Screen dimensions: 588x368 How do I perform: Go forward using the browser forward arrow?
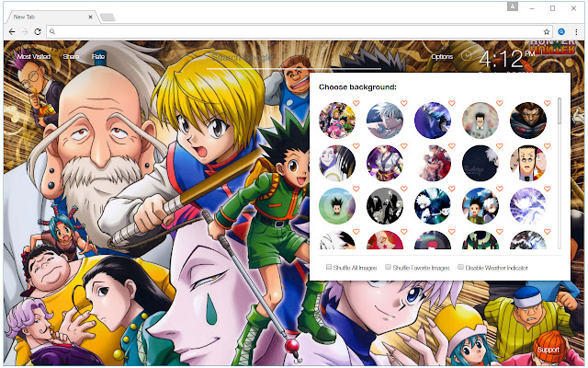tap(25, 32)
